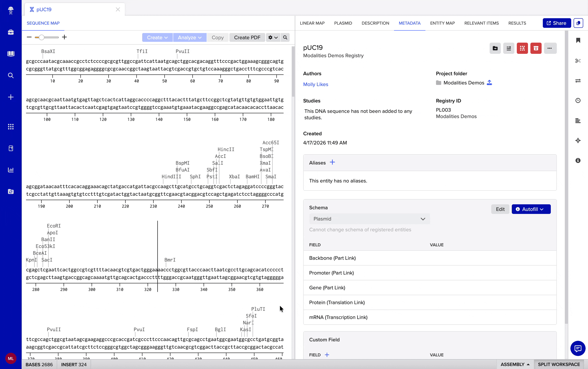
Task: Expand the Autofill dropdown button
Action: (531, 209)
